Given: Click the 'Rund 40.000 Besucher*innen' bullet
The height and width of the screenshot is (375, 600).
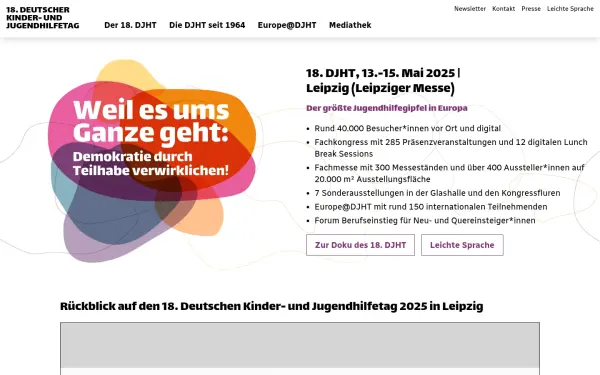Looking at the screenshot, I should tap(408, 129).
